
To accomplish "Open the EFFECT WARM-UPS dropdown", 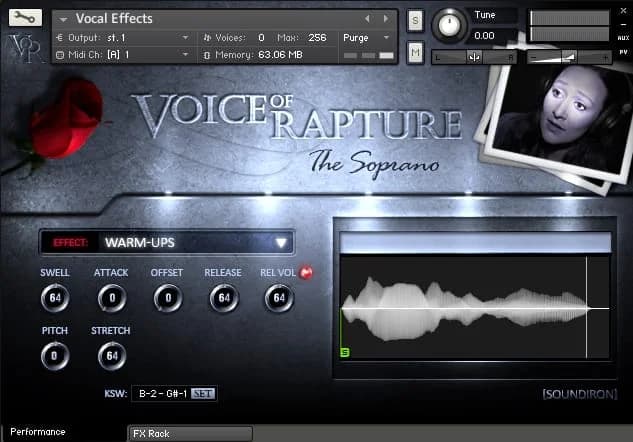I will (x=167, y=242).
